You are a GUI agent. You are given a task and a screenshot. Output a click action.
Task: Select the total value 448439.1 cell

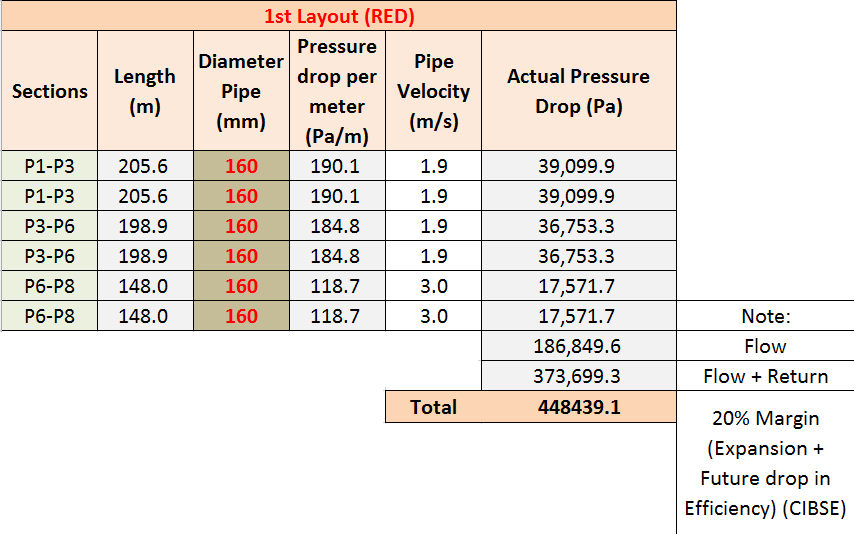(578, 407)
